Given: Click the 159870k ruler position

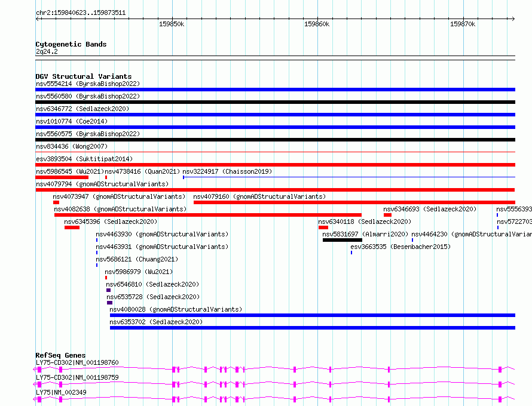Looking at the screenshot, I should click(463, 24).
